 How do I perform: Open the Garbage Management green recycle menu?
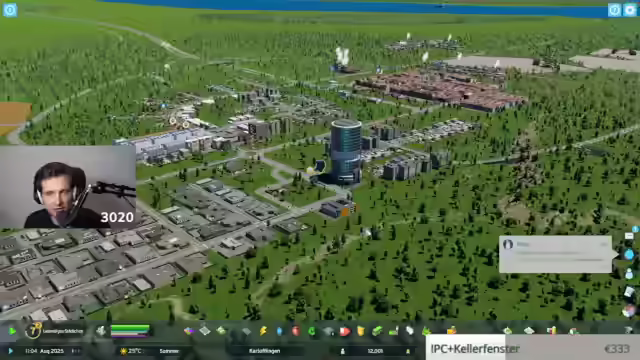(312, 331)
